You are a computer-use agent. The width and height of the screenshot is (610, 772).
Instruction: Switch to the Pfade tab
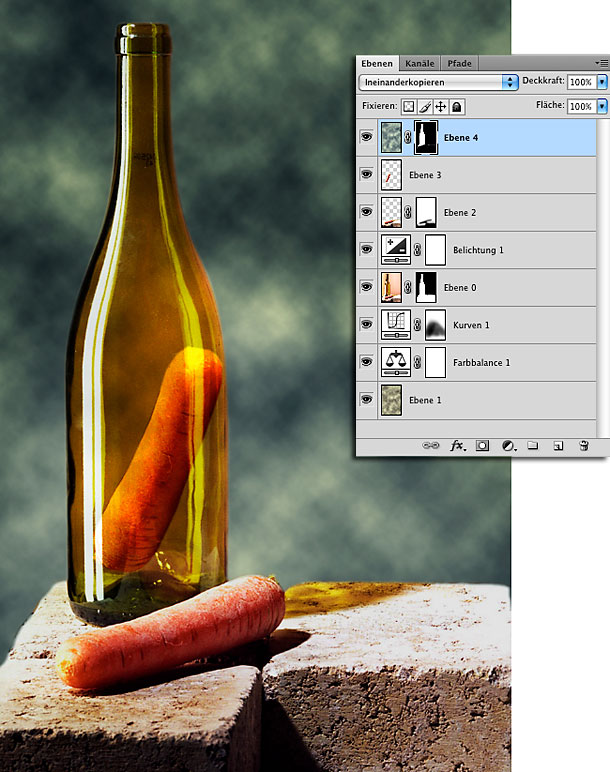(x=459, y=63)
